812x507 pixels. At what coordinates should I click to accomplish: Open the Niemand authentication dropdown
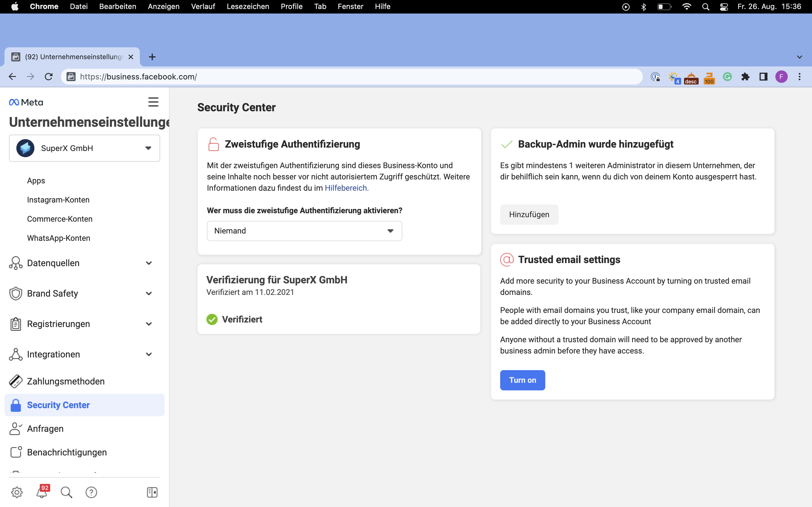click(304, 231)
